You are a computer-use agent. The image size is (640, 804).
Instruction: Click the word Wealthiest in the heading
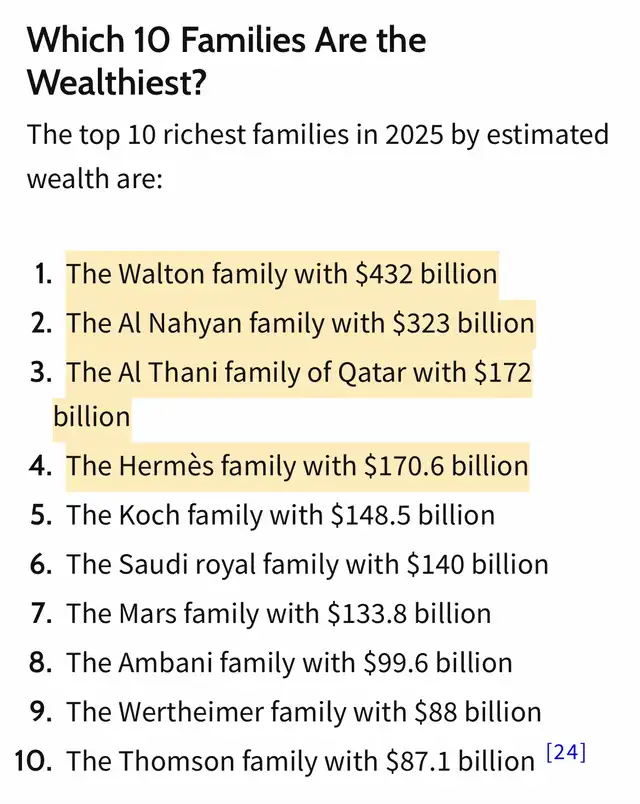click(x=116, y=82)
